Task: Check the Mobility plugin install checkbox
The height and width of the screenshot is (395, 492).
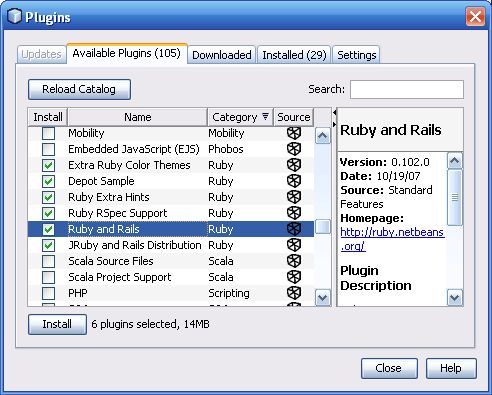Action: 48,133
